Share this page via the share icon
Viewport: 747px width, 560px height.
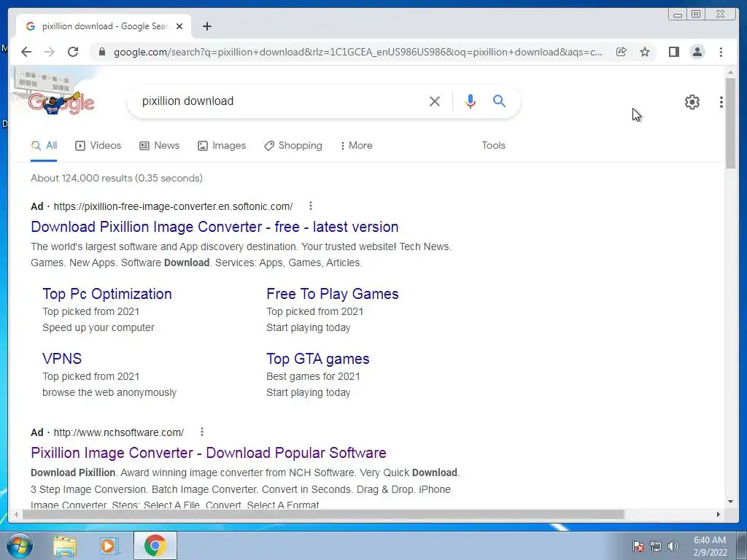tap(622, 52)
